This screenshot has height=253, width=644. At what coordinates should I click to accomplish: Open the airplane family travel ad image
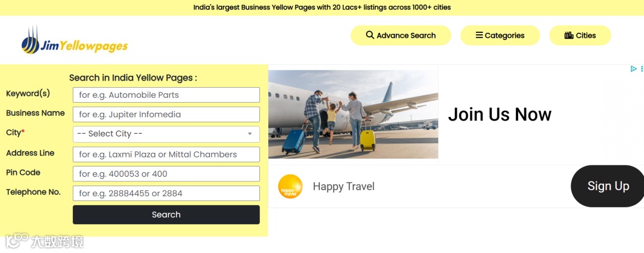(x=353, y=114)
